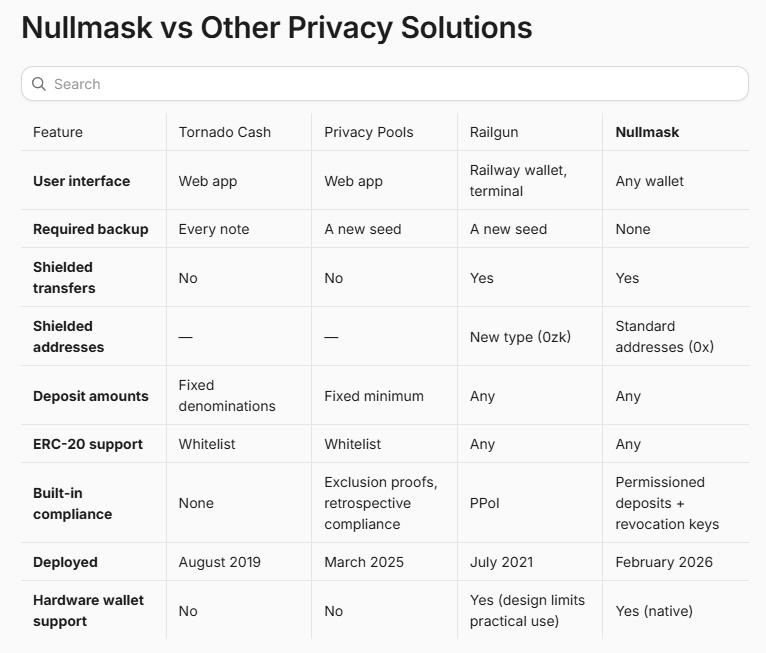
Task: Click the 'Every note' backup cell
Action: 214,229
